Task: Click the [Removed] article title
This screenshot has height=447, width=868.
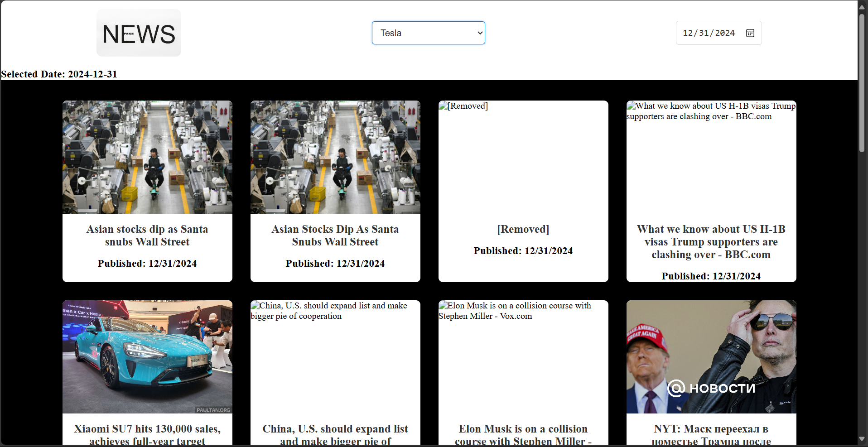Action: point(523,229)
